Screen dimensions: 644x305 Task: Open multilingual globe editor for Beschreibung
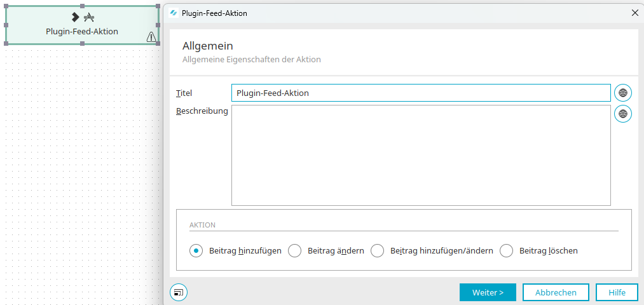point(622,114)
